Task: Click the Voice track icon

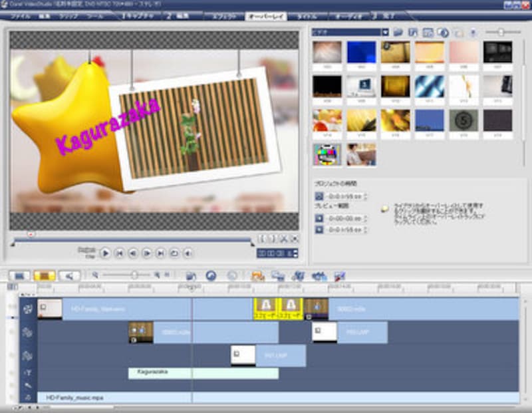Action: coord(27,385)
